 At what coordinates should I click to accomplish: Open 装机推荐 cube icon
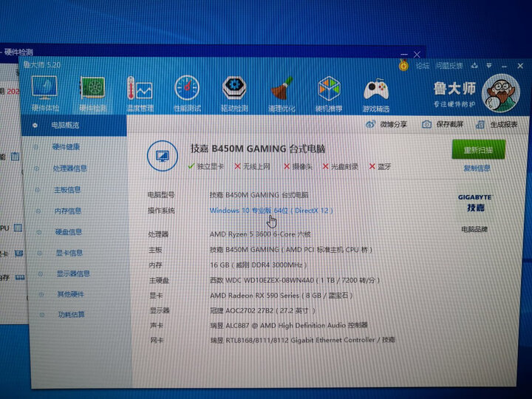(328, 94)
